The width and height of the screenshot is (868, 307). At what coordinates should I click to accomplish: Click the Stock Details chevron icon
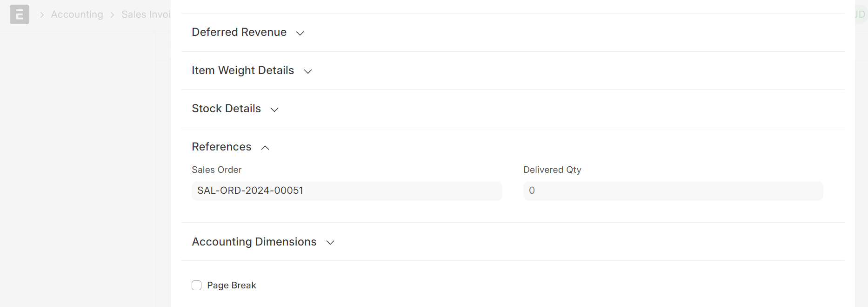coord(274,109)
